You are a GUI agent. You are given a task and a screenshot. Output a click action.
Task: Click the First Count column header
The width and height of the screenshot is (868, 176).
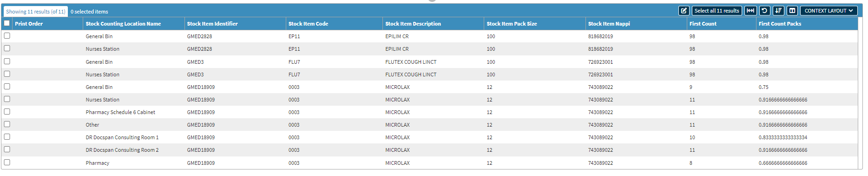[x=703, y=24]
